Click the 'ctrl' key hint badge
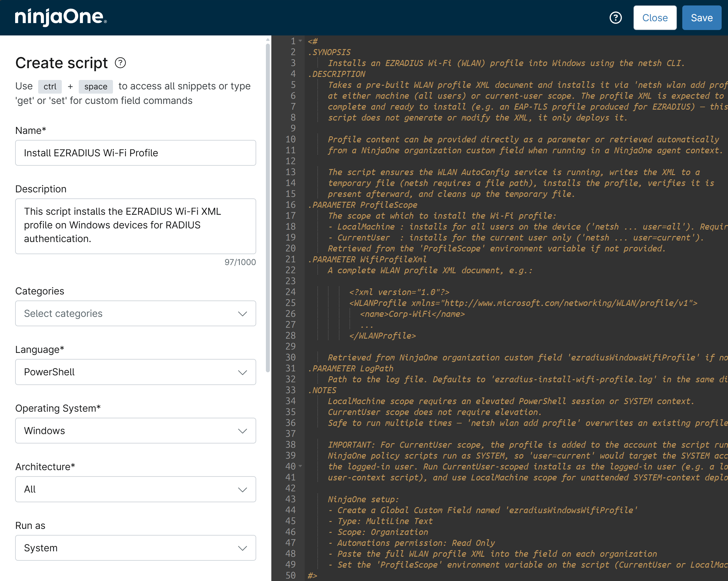Viewport: 728px width, 581px height. coord(50,86)
